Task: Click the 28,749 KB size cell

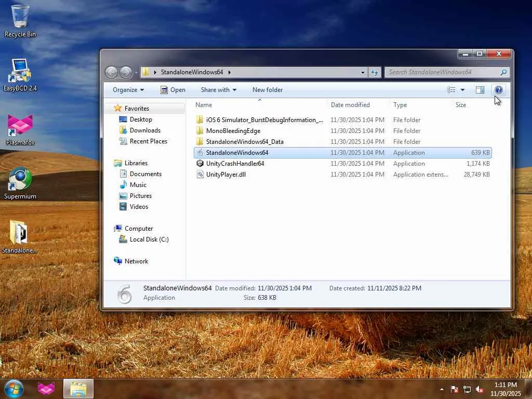Action: [x=476, y=175]
